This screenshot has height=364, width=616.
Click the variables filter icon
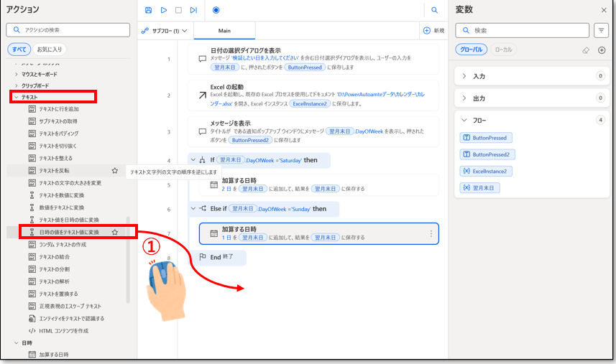point(602,30)
